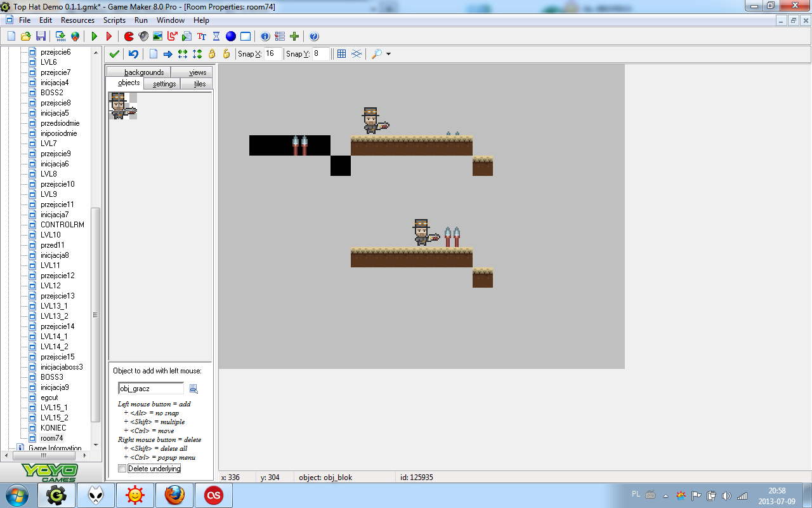Create a new sound resource
The width and height of the screenshot is (812, 508).
tap(143, 36)
